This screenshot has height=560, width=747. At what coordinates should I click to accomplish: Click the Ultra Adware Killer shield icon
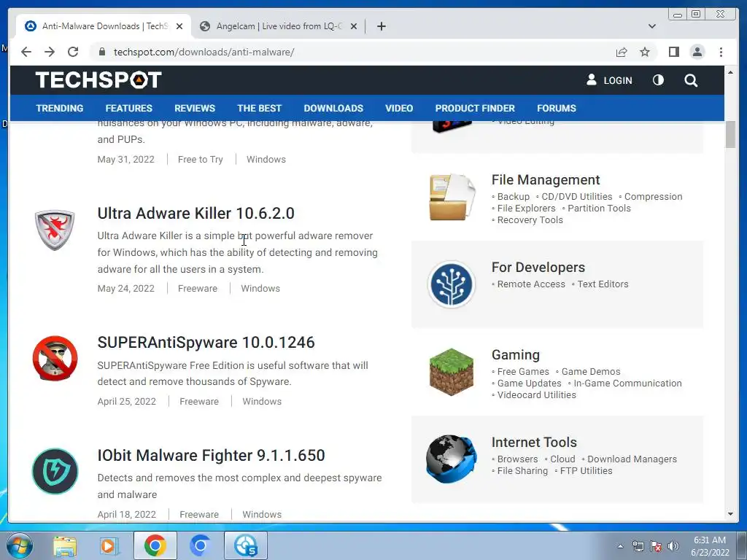click(55, 230)
